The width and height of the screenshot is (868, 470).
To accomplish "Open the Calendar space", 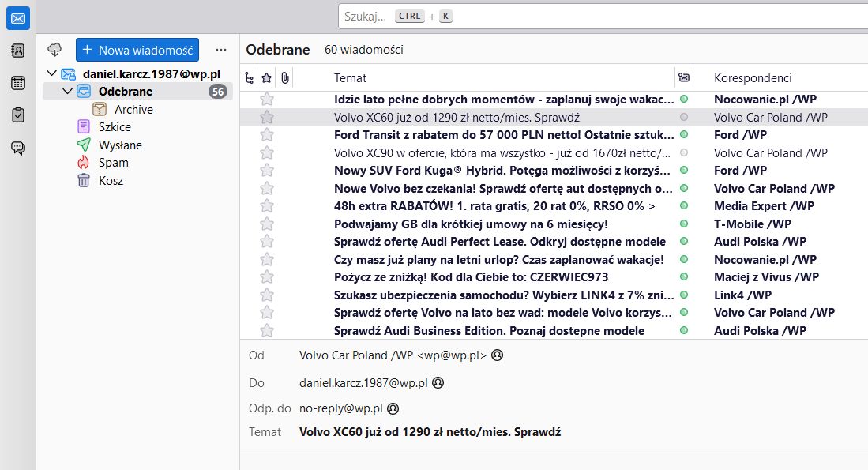I will (x=17, y=83).
